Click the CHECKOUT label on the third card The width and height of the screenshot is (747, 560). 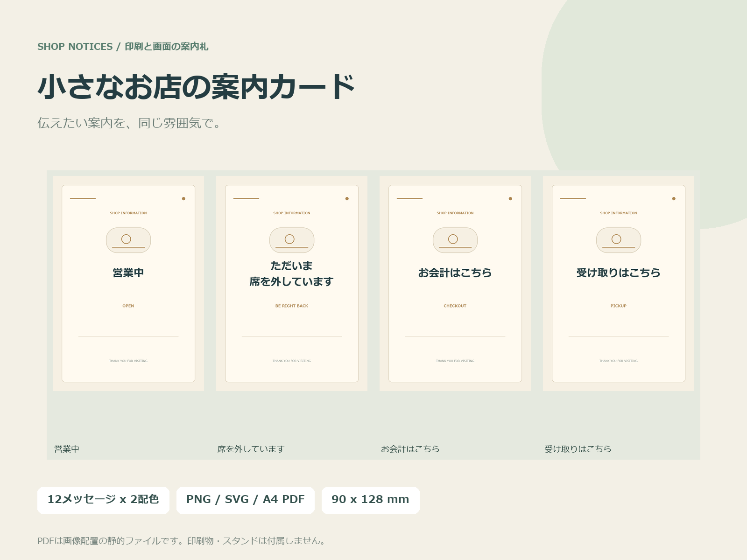pos(455,306)
